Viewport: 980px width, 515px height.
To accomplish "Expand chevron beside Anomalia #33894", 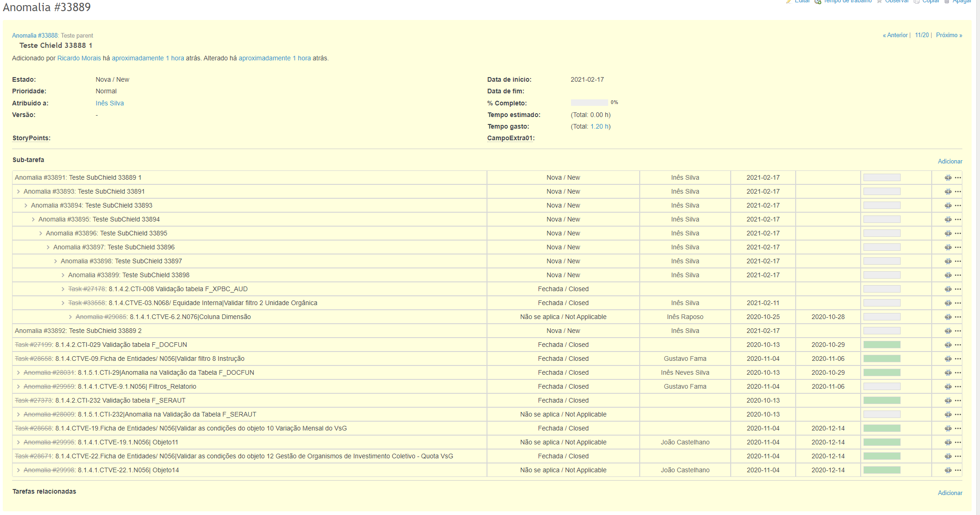I will point(26,205).
